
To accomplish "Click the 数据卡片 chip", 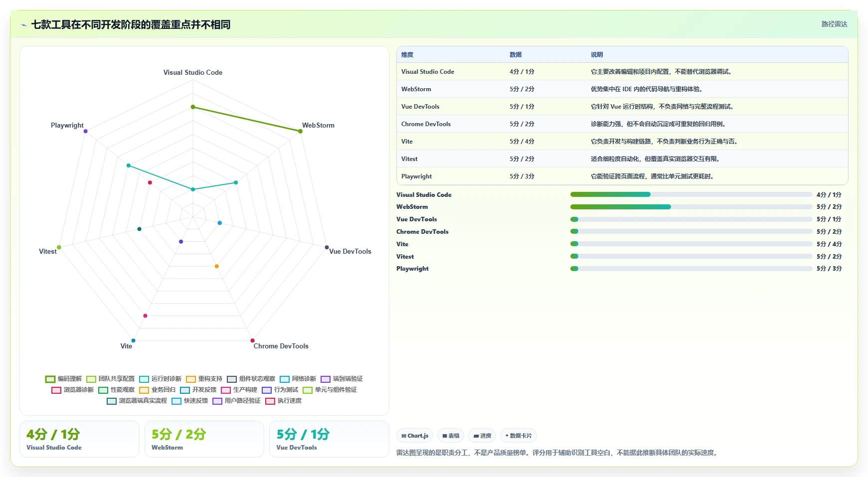I will coord(519,436).
